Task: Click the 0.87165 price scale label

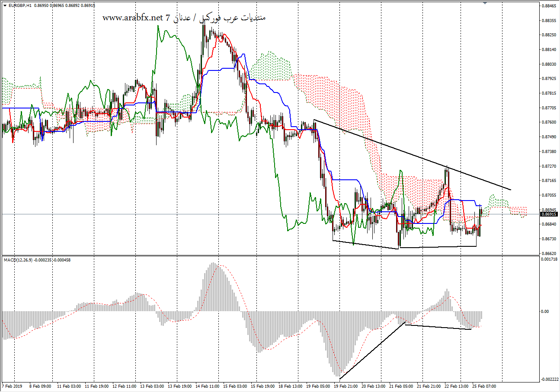Action: pyautogui.click(x=549, y=181)
